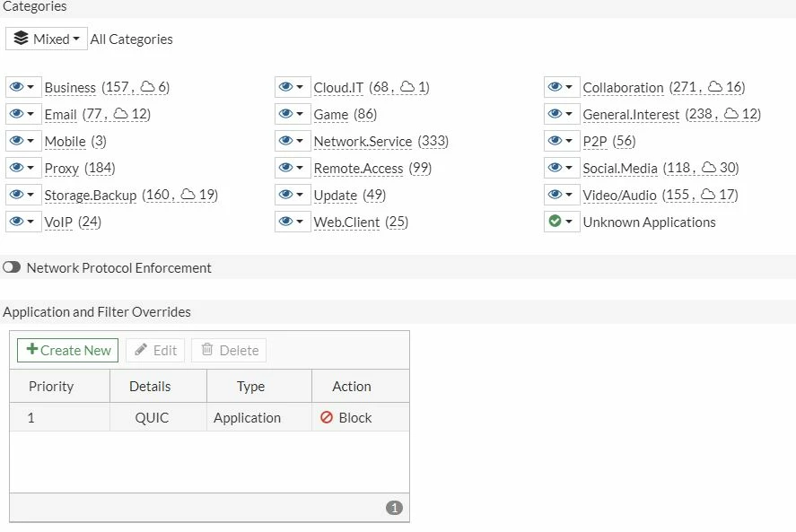This screenshot has height=532, width=796.
Task: Click the Delete override button
Action: point(229,350)
